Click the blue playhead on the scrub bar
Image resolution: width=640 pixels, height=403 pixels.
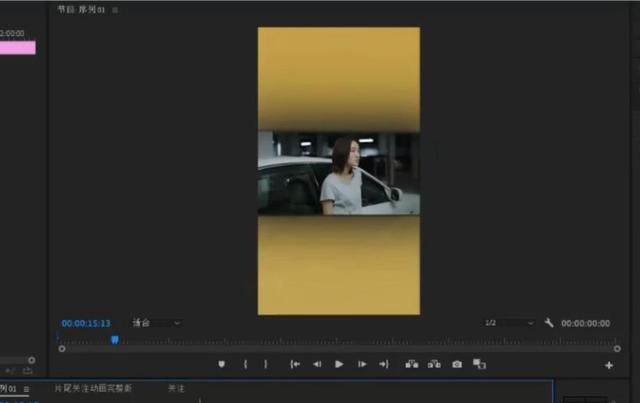[114, 340]
